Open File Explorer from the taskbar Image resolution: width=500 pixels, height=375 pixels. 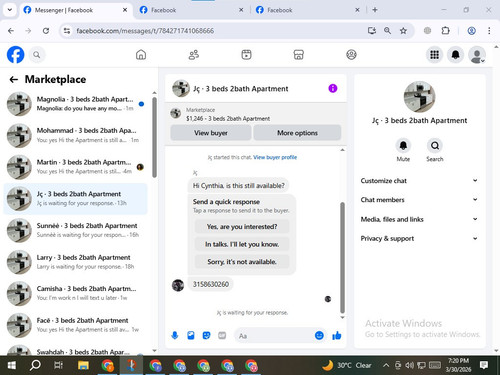click(83, 365)
